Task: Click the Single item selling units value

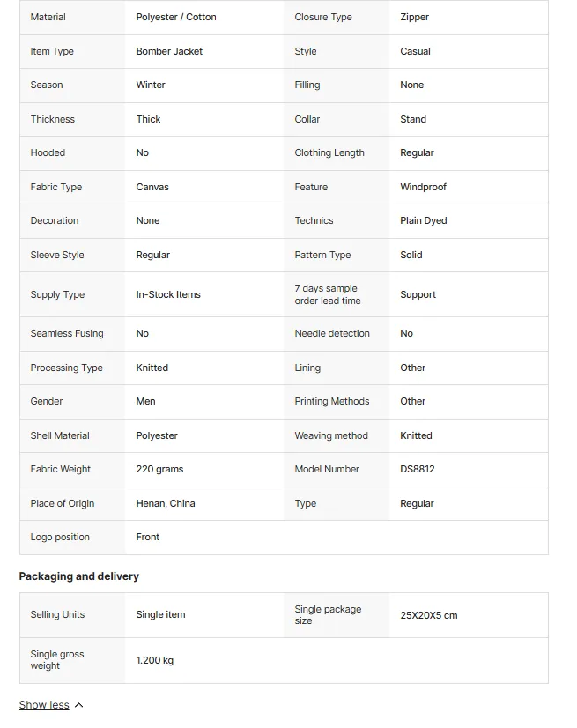Action: [160, 614]
